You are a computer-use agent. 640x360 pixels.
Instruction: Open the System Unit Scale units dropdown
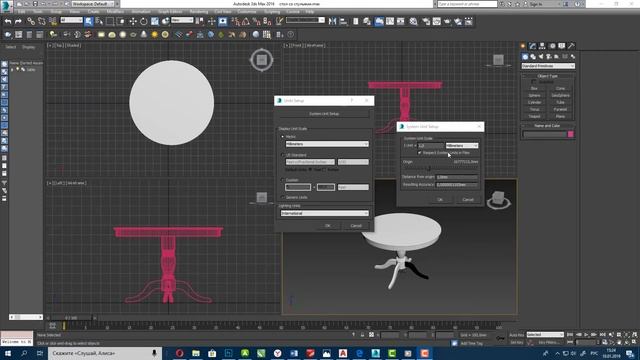pos(462,146)
